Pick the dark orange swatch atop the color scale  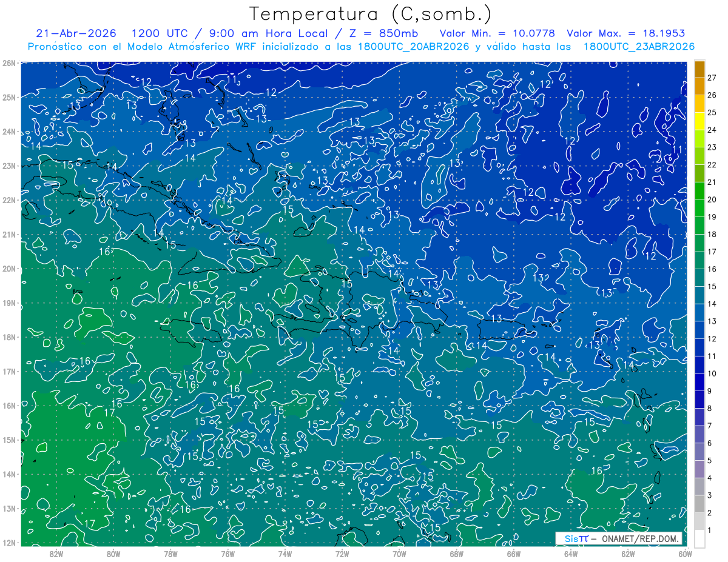point(700,69)
